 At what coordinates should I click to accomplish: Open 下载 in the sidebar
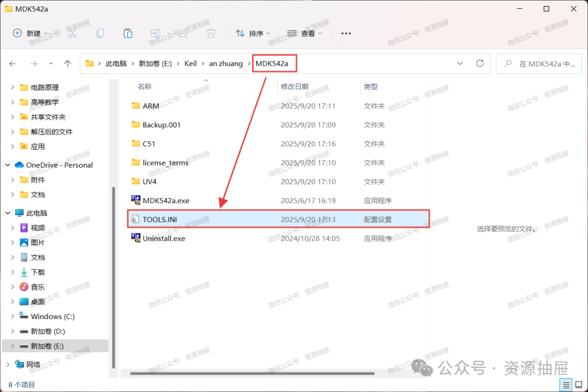coord(38,272)
